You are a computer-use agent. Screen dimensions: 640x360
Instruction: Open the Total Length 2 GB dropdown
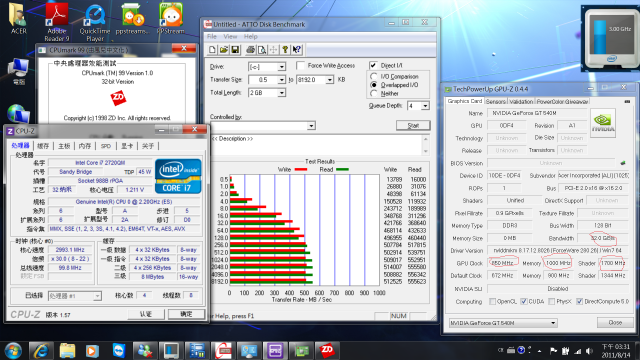coord(282,93)
